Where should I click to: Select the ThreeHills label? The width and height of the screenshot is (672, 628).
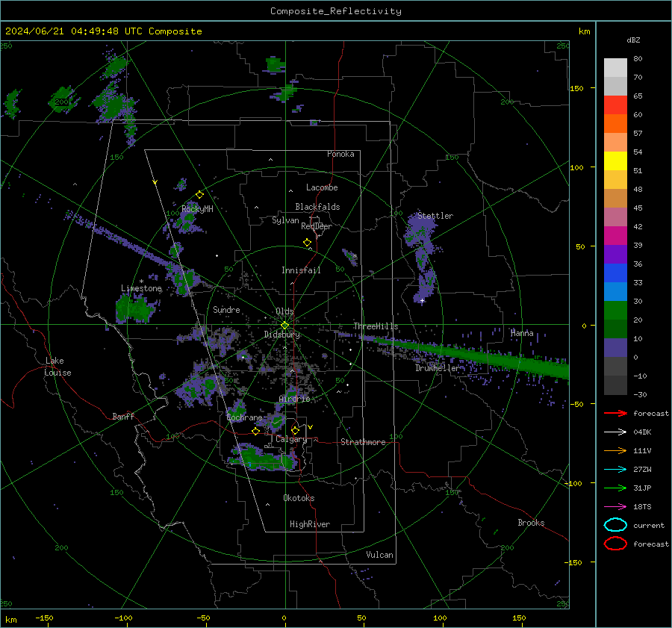click(x=376, y=326)
